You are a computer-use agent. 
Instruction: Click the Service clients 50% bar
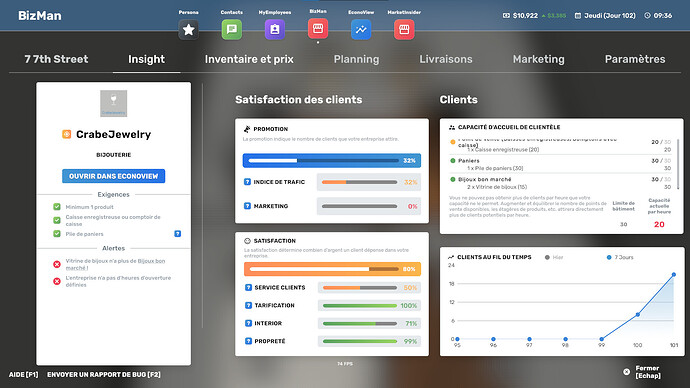pyautogui.click(x=369, y=287)
